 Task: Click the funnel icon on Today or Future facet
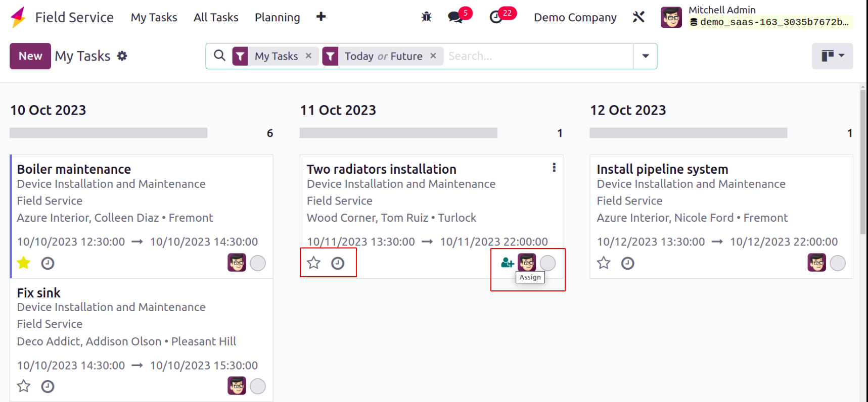pyautogui.click(x=330, y=56)
